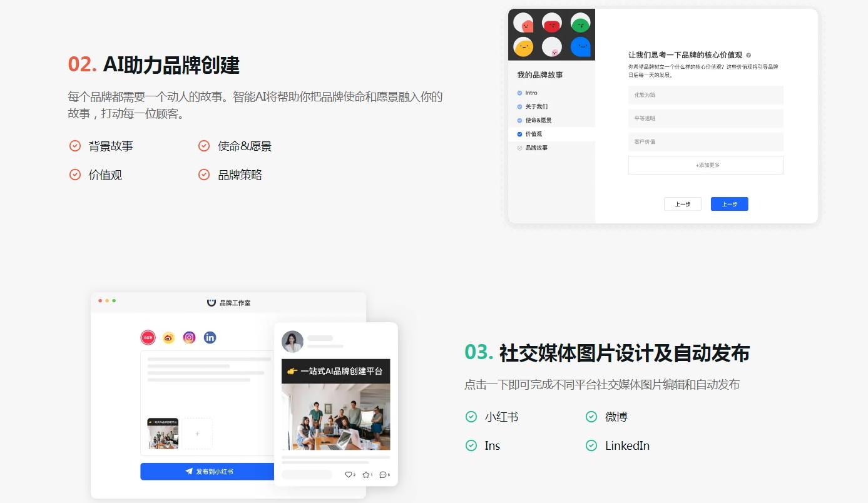Click the heart like icon on post card
868x503 pixels.
(349, 475)
